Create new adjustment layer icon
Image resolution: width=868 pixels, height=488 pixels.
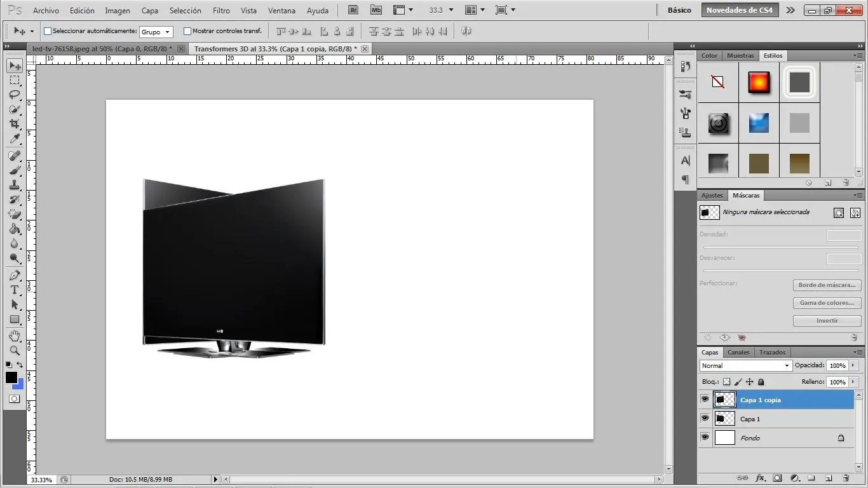point(794,478)
